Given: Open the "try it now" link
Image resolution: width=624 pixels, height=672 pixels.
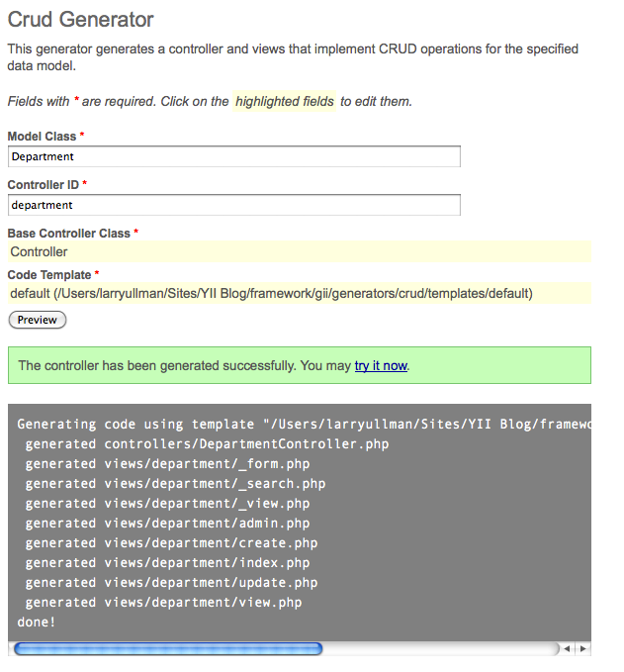Looking at the screenshot, I should 381,365.
